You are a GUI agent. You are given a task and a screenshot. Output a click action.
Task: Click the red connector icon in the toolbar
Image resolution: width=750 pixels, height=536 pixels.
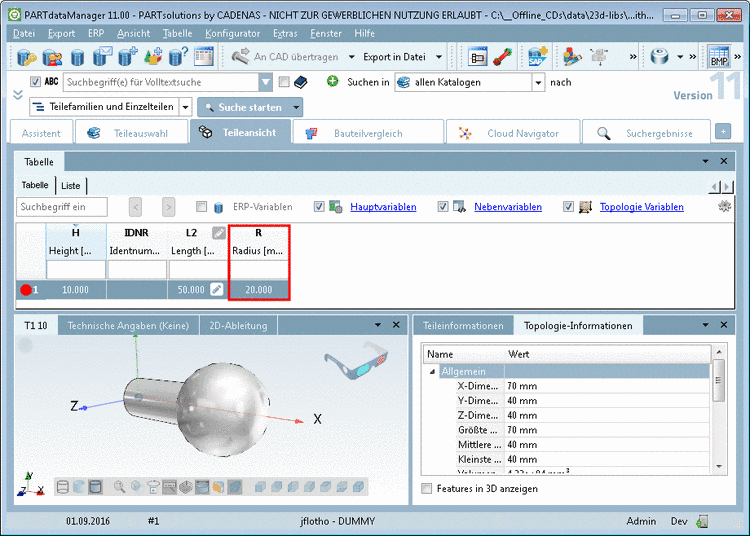click(502, 57)
